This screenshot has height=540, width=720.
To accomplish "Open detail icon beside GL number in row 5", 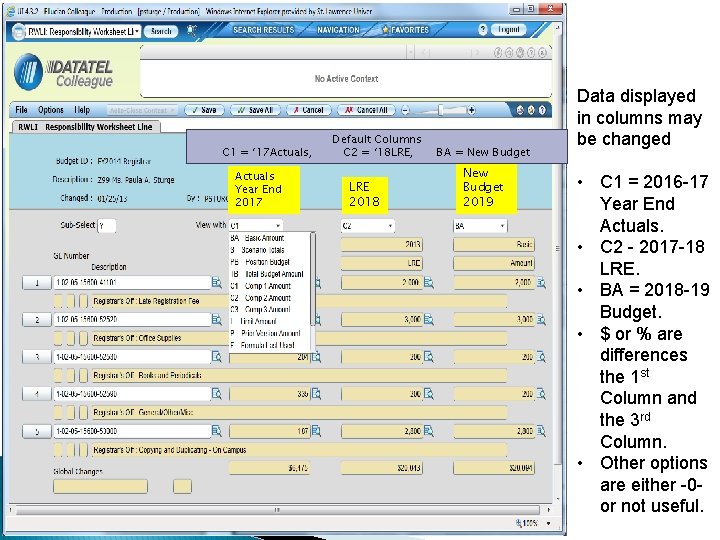I will point(216,431).
